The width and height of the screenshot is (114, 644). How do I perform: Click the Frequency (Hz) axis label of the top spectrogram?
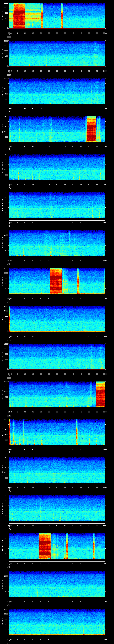(x=3, y=16)
